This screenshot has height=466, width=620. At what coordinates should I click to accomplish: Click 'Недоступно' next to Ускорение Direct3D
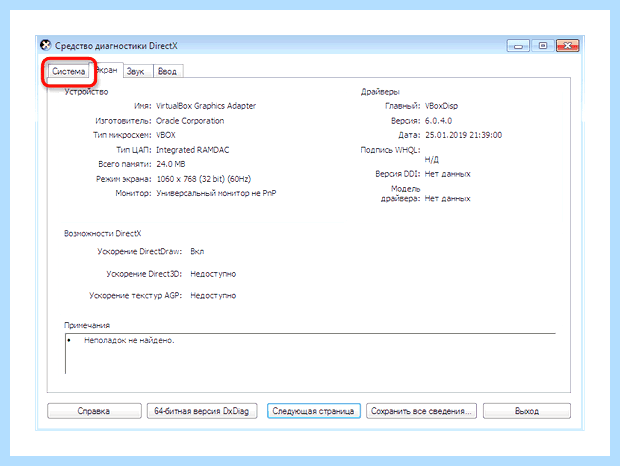point(213,274)
